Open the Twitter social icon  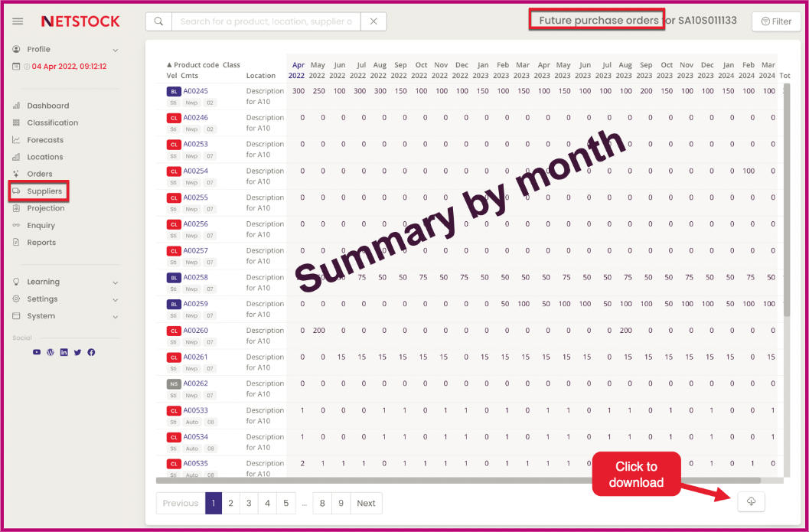point(77,352)
